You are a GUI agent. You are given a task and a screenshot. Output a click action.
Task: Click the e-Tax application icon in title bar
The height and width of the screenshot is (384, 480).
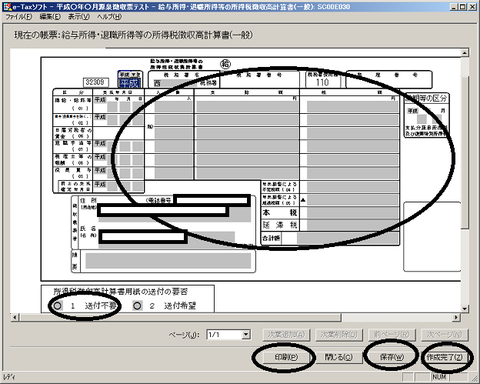click(x=7, y=6)
